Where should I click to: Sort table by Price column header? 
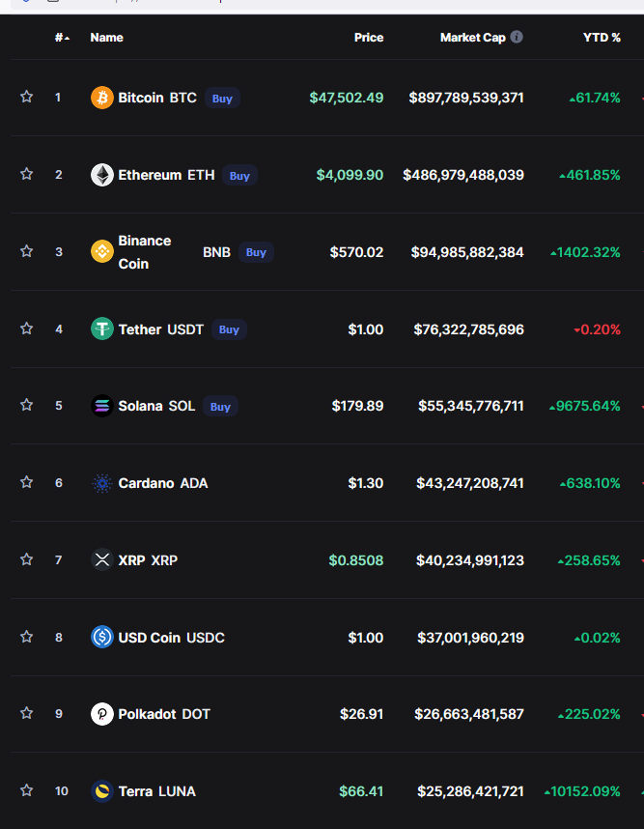point(369,38)
